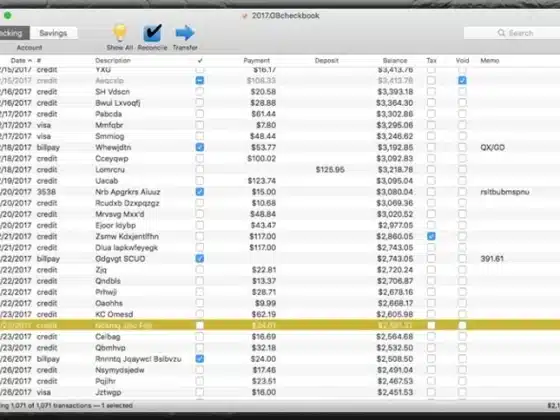Open the Reconcile checkmark tool
This screenshot has height=420, width=560.
click(152, 33)
